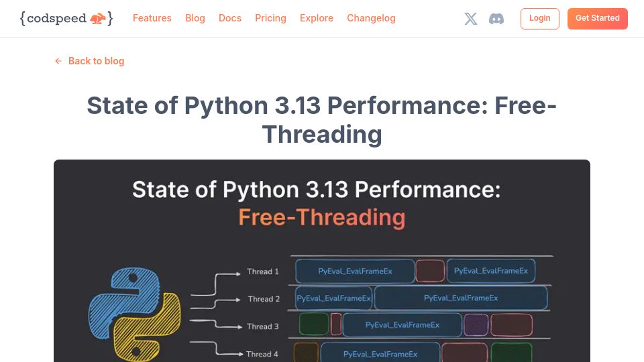Go to the Blog nav link
Viewport: 644px width, 362px height.
point(195,18)
